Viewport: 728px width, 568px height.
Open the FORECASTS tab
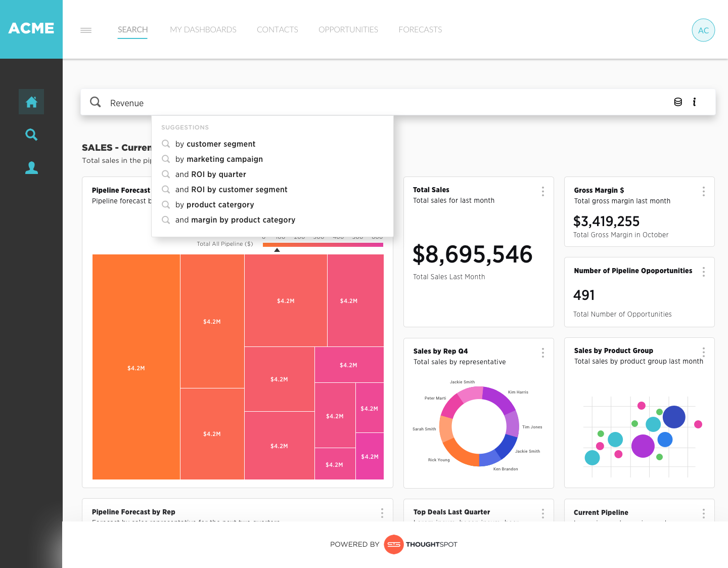420,29
